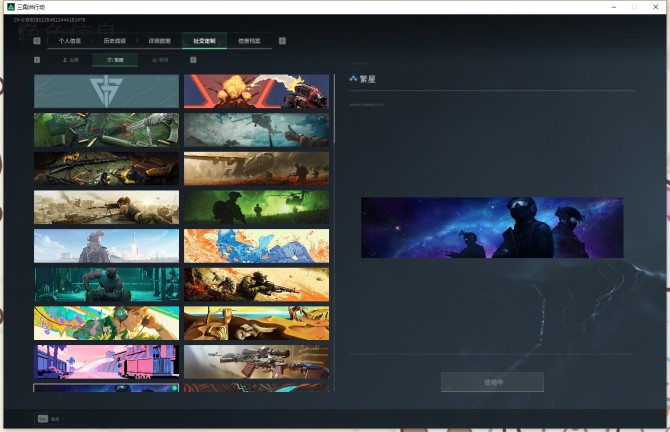Screen dimensions: 670x432
Task: Select the cartoon explosion robot banner
Action: 256,91
